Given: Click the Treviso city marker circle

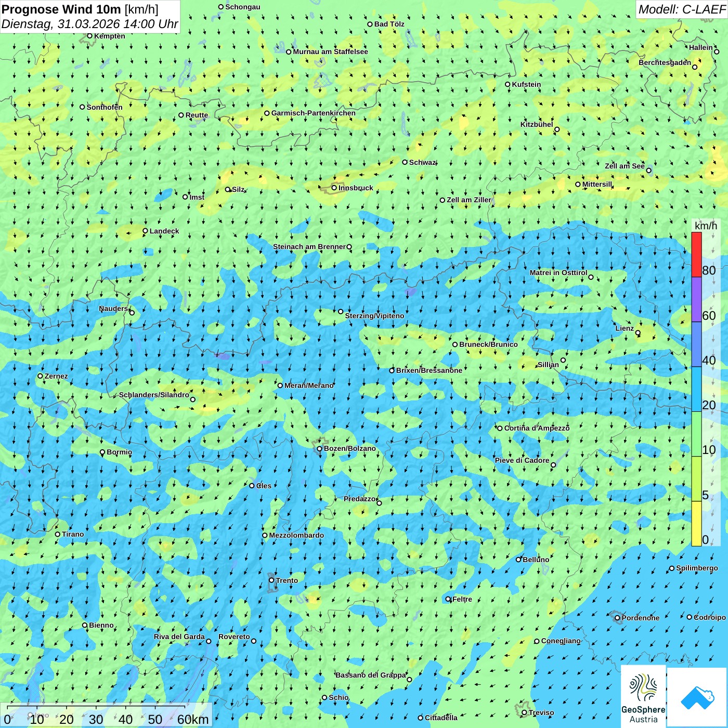Looking at the screenshot, I should pyautogui.click(x=524, y=712).
